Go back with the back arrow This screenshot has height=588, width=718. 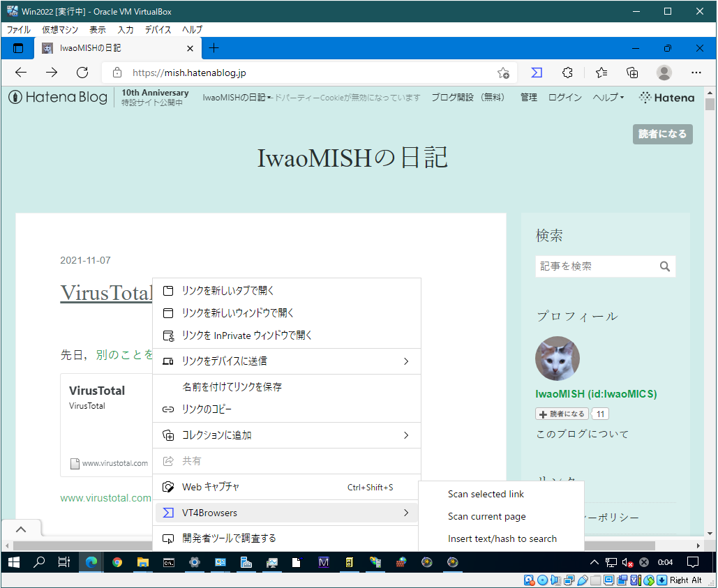click(21, 73)
